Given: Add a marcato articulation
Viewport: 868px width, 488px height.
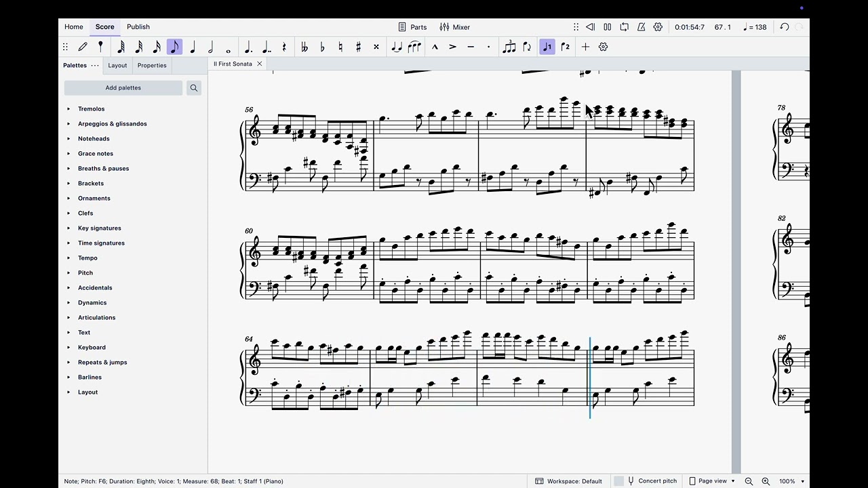Looking at the screenshot, I should point(435,47).
